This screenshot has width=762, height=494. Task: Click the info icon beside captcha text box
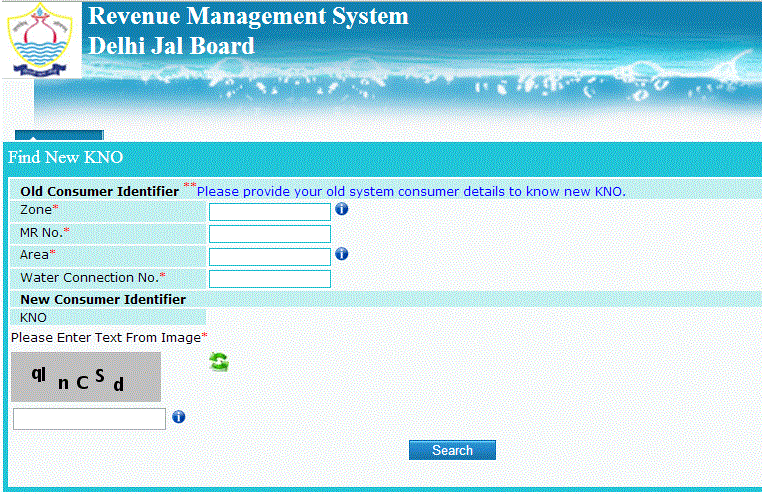point(178,417)
